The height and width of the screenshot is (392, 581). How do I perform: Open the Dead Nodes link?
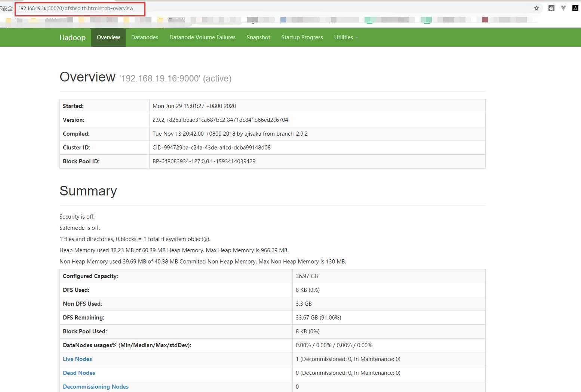79,373
